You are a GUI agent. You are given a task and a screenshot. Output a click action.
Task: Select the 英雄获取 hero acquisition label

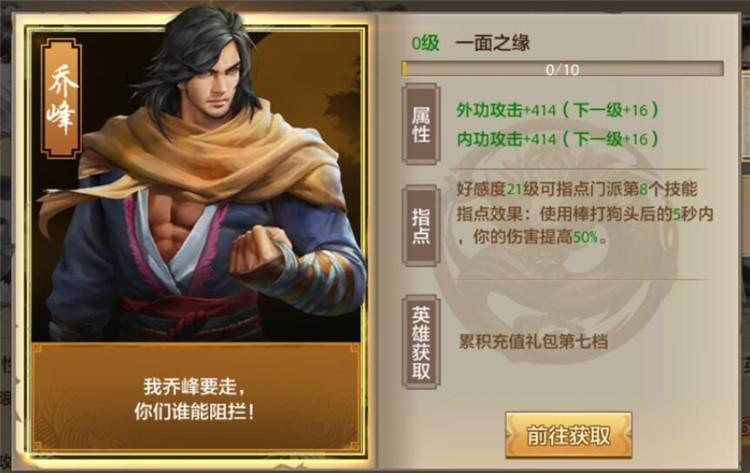421,342
